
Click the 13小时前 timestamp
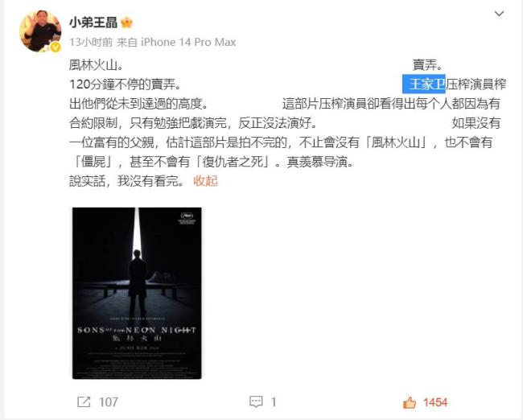point(91,42)
